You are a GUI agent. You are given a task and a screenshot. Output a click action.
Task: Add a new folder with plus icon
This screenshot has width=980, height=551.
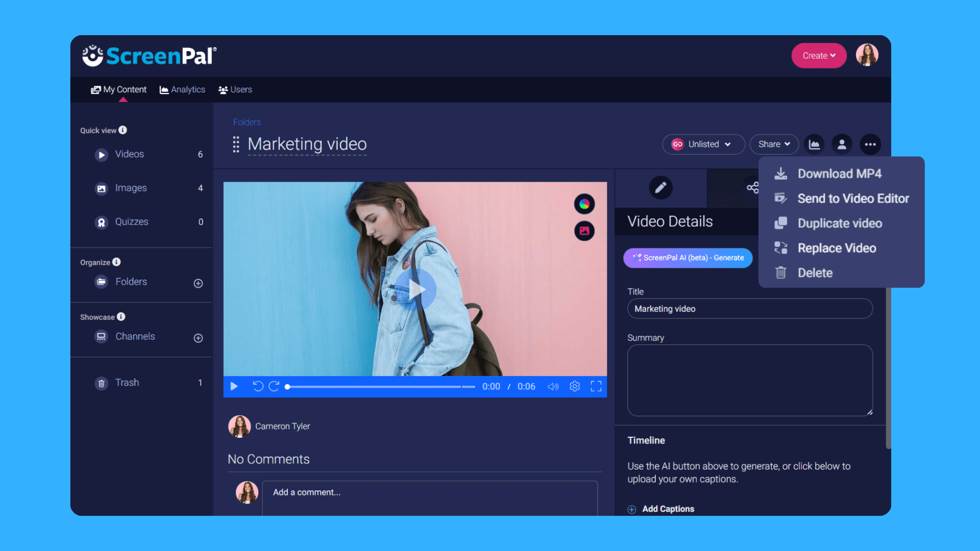pyautogui.click(x=199, y=283)
